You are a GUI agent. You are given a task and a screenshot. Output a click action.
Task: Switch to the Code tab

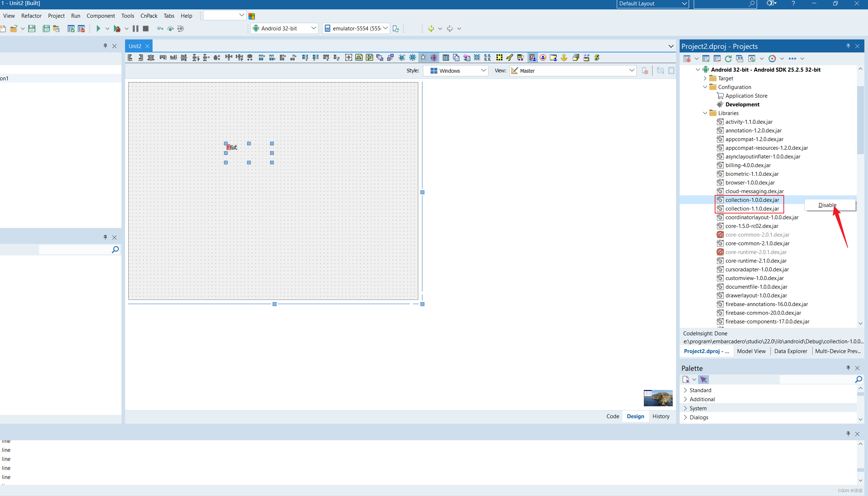pos(612,416)
